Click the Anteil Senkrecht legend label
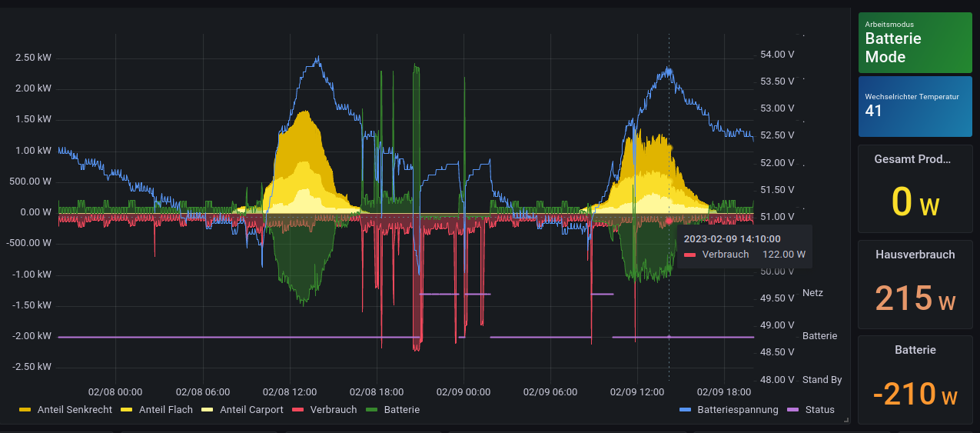Image resolution: width=980 pixels, height=433 pixels. tap(75, 410)
